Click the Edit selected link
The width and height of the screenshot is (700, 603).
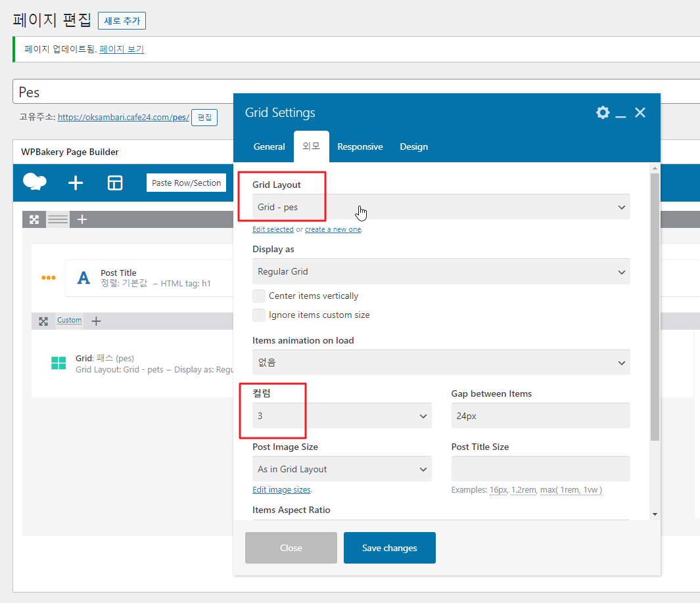point(273,229)
